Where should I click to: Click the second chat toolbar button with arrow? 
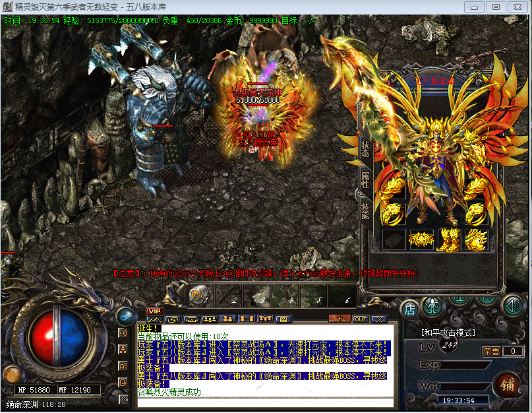coord(173,319)
